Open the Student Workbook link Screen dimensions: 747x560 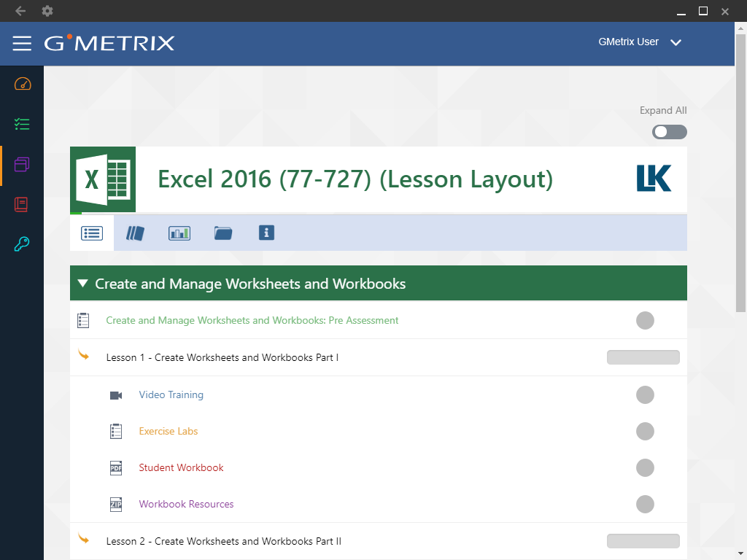(181, 467)
